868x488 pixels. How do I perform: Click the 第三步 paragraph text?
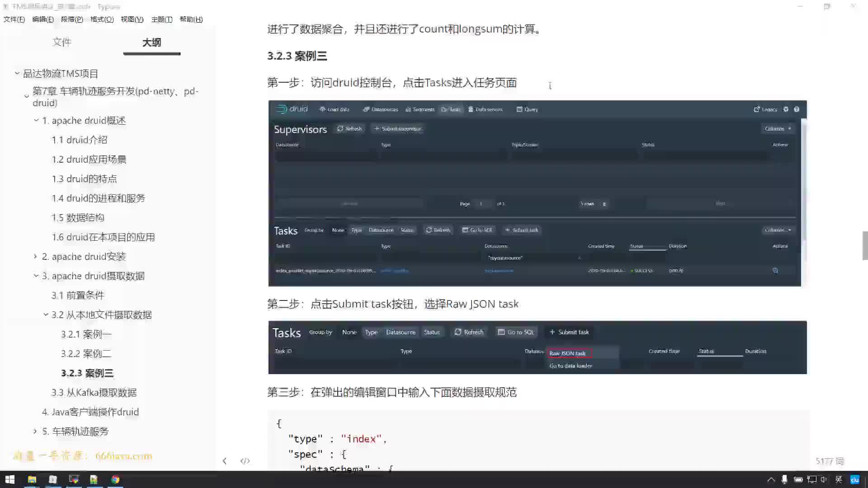pyautogui.click(x=392, y=392)
